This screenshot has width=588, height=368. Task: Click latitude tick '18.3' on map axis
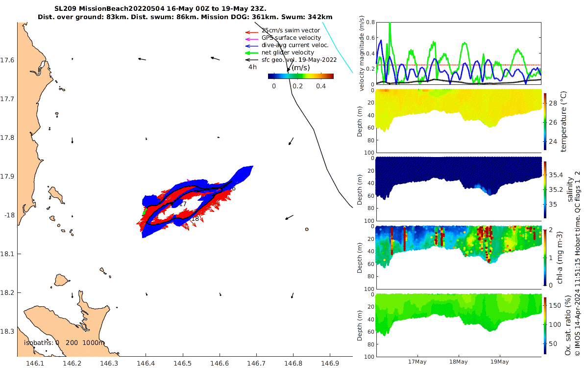pos(7,332)
